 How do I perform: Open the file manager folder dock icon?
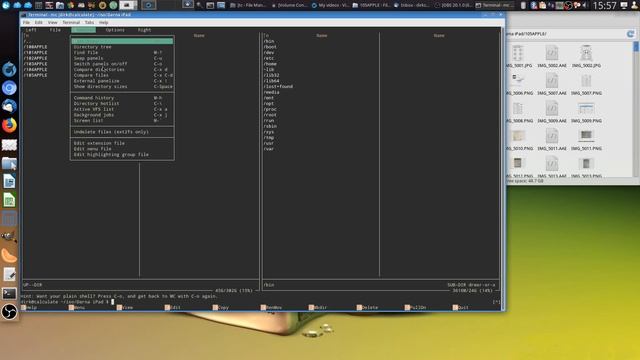tap(9, 163)
